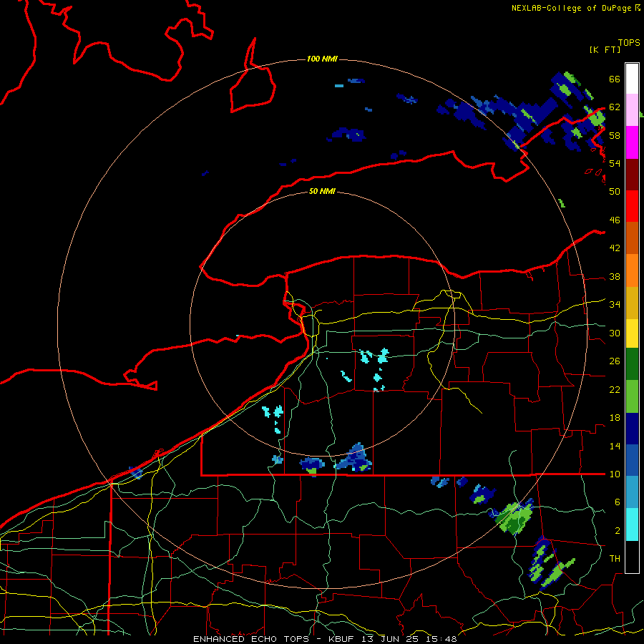Click the 26 value on the legend
644x644 pixels.
(x=615, y=361)
